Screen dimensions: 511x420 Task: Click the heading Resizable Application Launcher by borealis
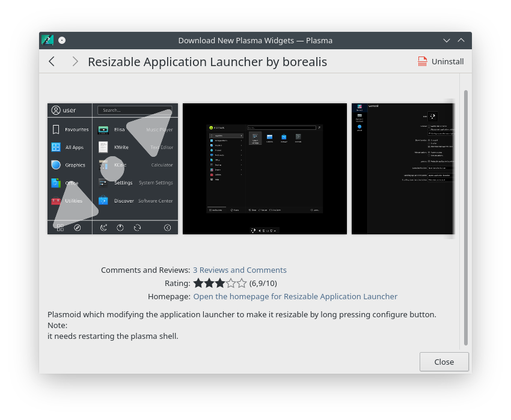pos(207,62)
